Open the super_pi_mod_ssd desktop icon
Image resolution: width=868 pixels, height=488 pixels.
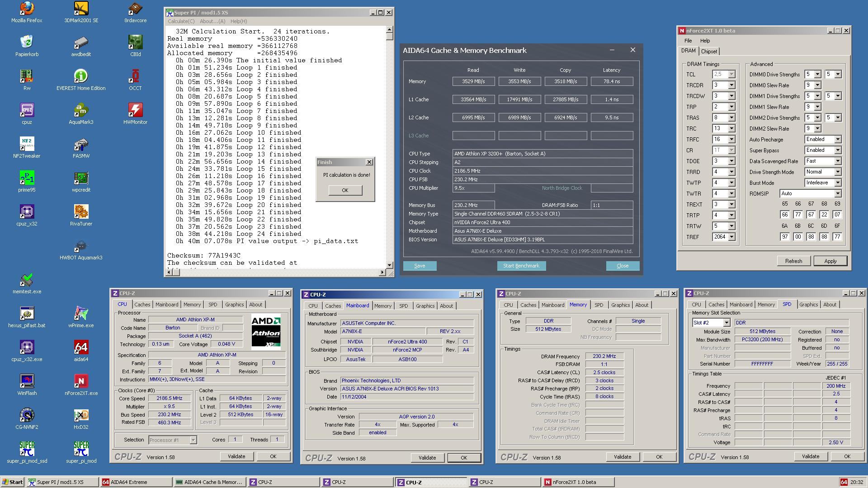pyautogui.click(x=27, y=453)
